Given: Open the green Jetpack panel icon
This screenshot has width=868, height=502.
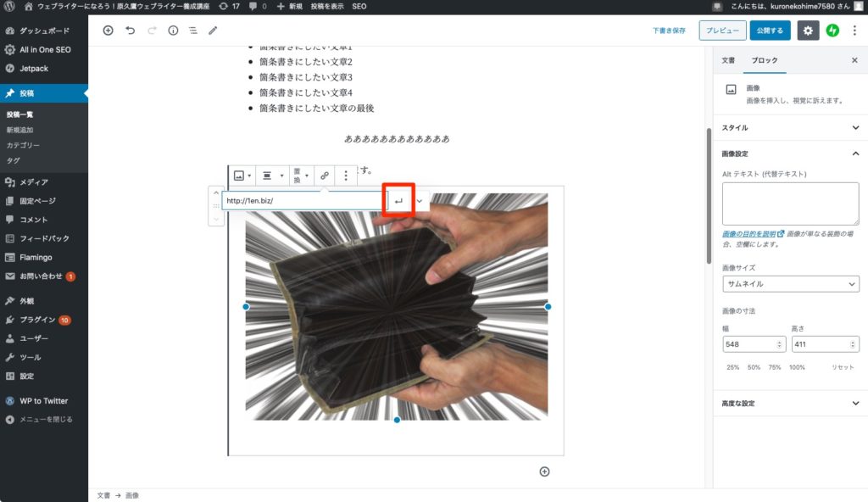Looking at the screenshot, I should pyautogui.click(x=832, y=31).
